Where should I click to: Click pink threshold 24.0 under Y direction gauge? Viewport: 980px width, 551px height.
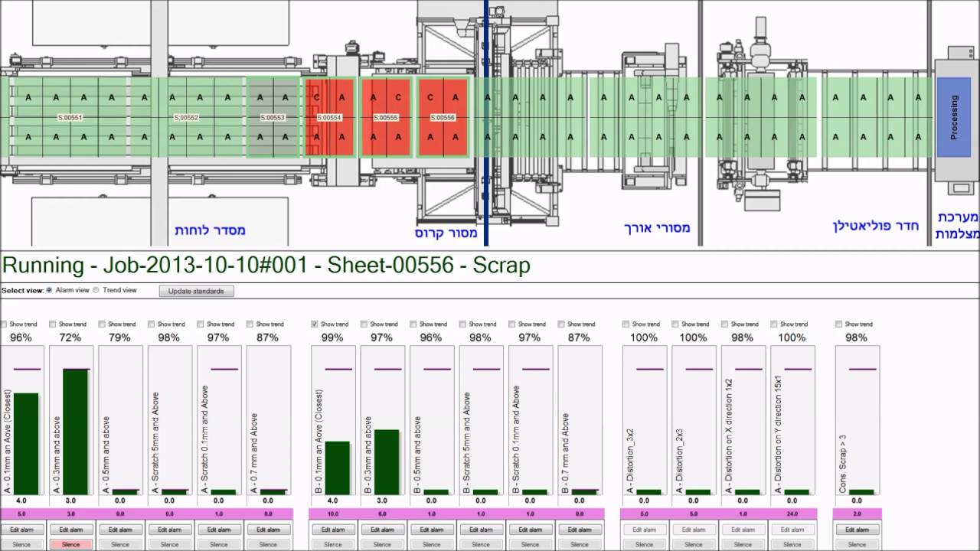click(792, 514)
